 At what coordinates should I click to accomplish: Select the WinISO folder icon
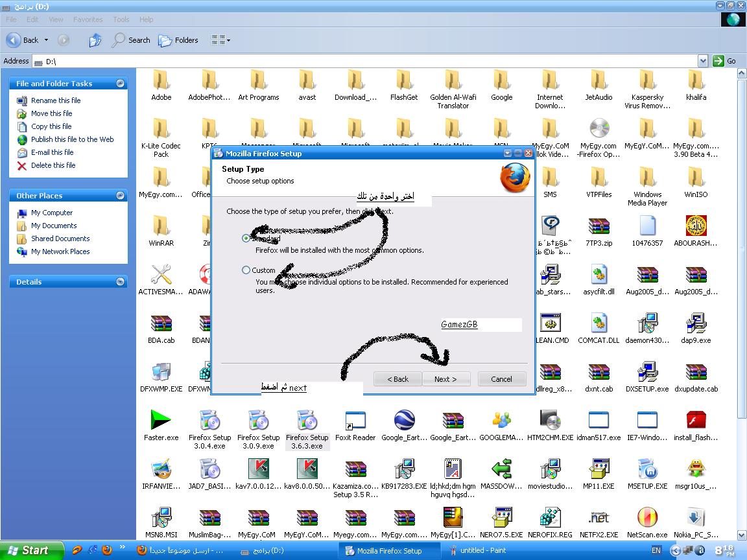pyautogui.click(x=696, y=177)
